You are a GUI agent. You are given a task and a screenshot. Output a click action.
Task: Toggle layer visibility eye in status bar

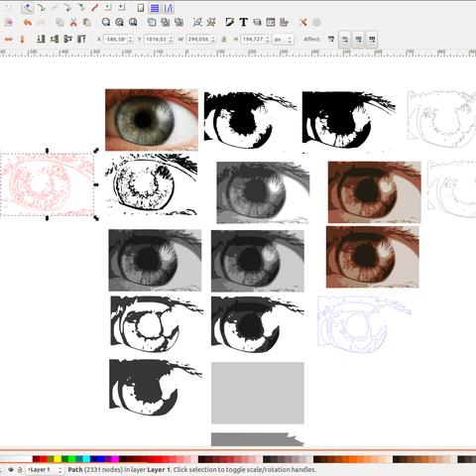click(x=11, y=469)
